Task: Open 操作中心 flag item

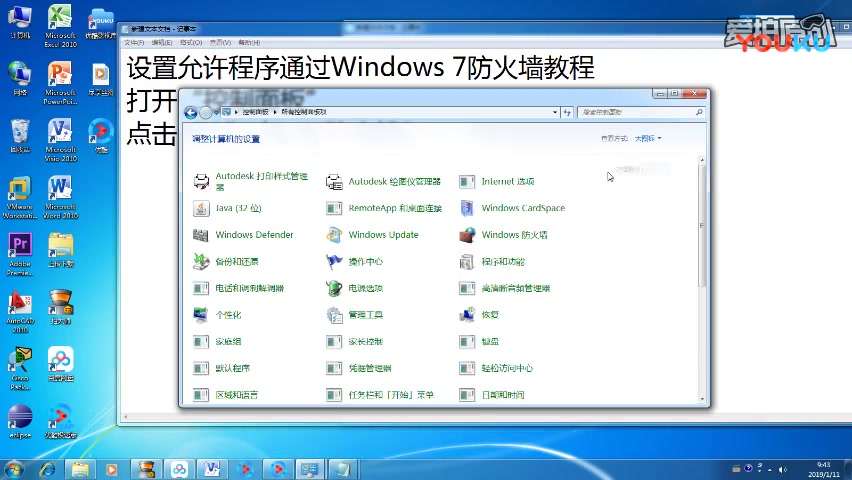Action: tap(354, 261)
